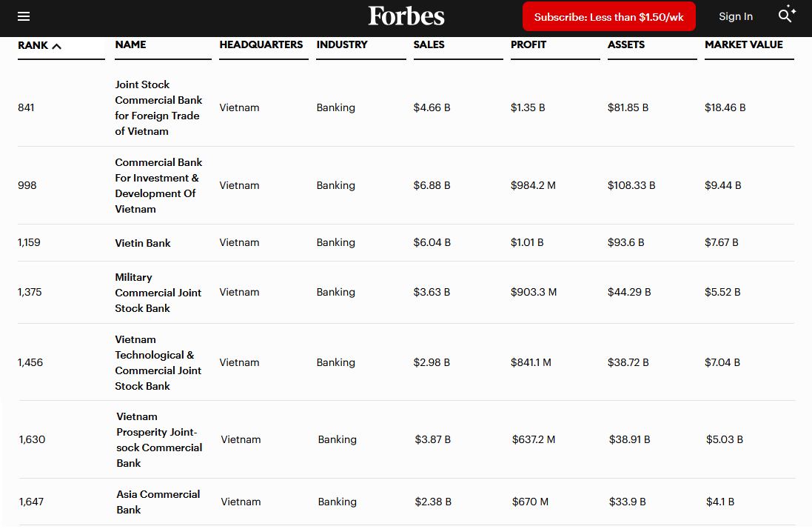
Task: Select rank 998 cell
Action: click(x=27, y=185)
